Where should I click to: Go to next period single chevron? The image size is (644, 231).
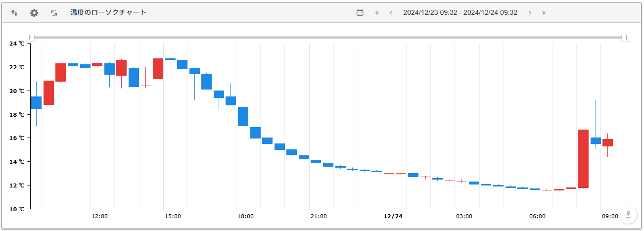tap(530, 13)
